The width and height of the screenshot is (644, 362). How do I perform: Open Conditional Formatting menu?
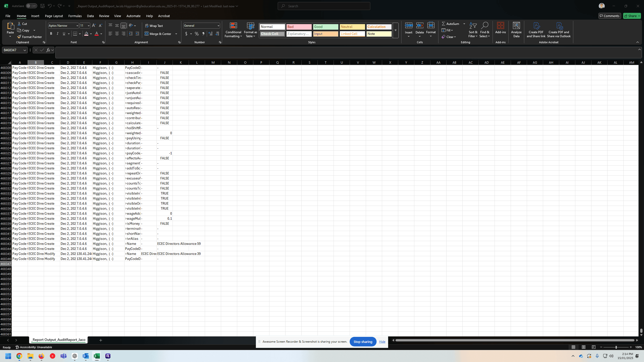click(x=233, y=30)
